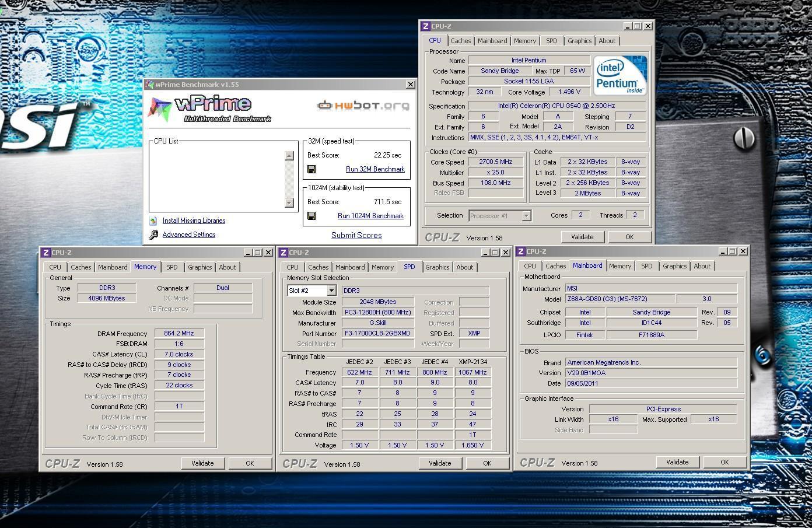
Task: Click LPCIO F71889A field
Action: pos(652,335)
